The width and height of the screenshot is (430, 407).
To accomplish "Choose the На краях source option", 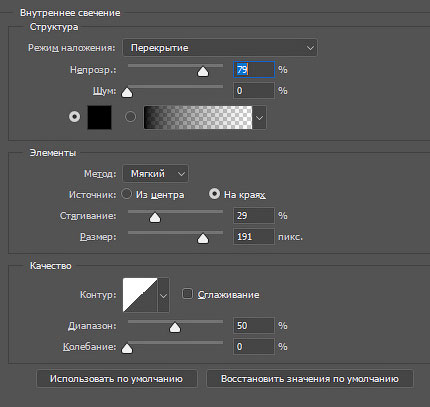I will click(x=214, y=194).
